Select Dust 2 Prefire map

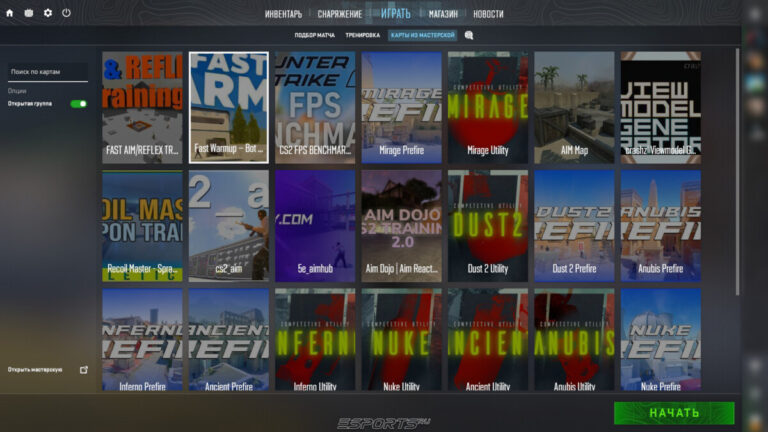pyautogui.click(x=574, y=226)
